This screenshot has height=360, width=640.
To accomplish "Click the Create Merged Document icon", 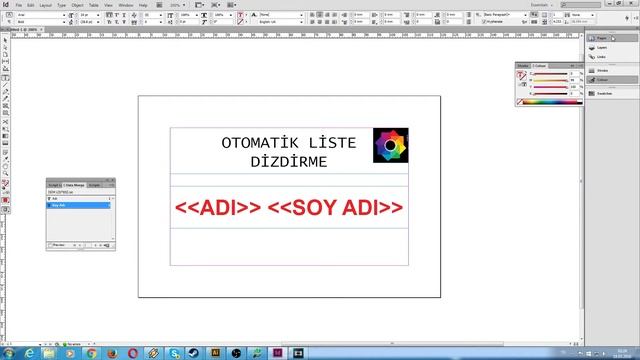I will 107,245.
